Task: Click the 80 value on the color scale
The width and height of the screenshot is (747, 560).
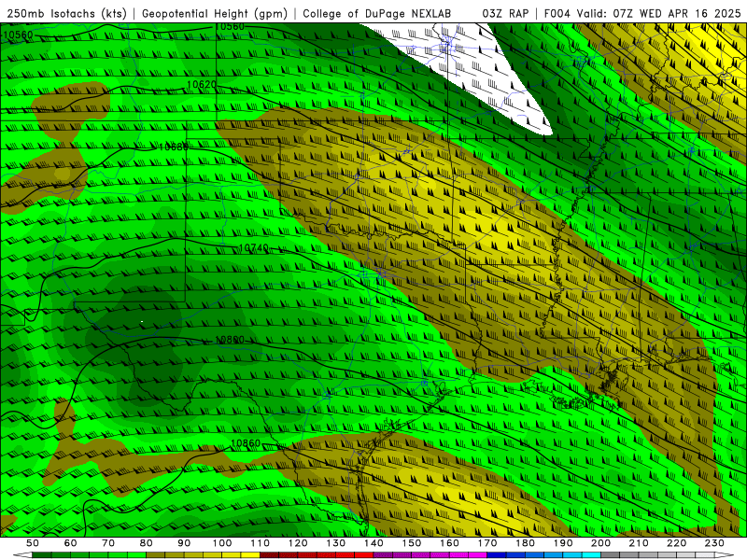Action: click(146, 543)
